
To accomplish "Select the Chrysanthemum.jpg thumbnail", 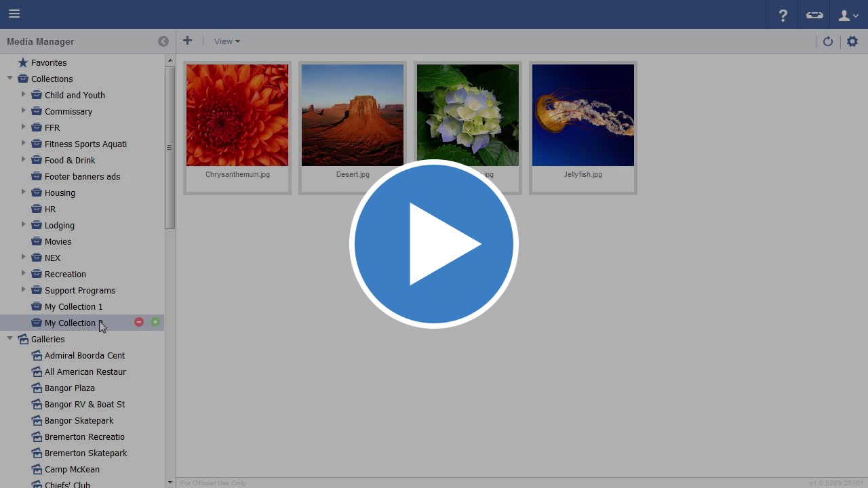I will coord(237,115).
